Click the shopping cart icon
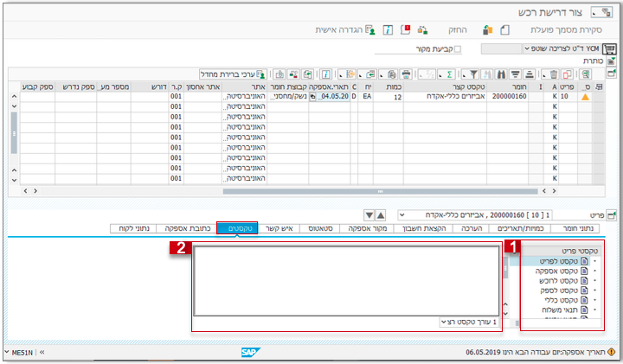The image size is (623, 364). [609, 48]
